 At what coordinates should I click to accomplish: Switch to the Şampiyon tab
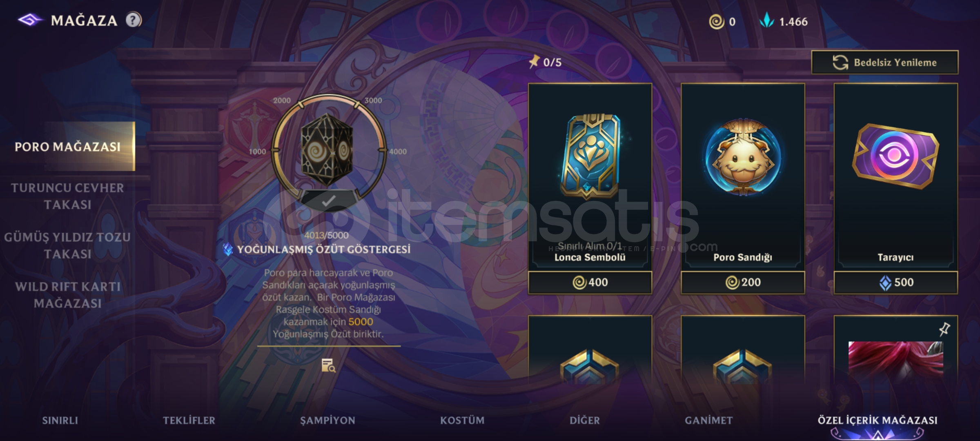(x=328, y=420)
